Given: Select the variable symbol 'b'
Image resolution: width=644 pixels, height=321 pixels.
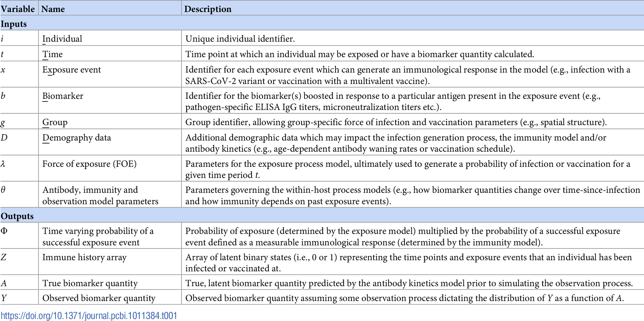Looking at the screenshot, I should pos(3,96).
